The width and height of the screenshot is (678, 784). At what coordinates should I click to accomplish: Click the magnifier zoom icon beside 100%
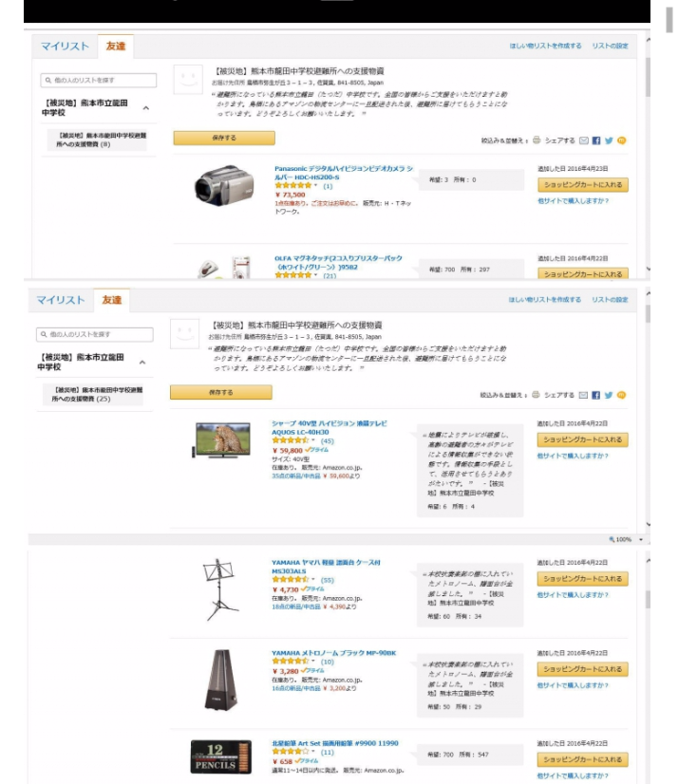[x=612, y=539]
